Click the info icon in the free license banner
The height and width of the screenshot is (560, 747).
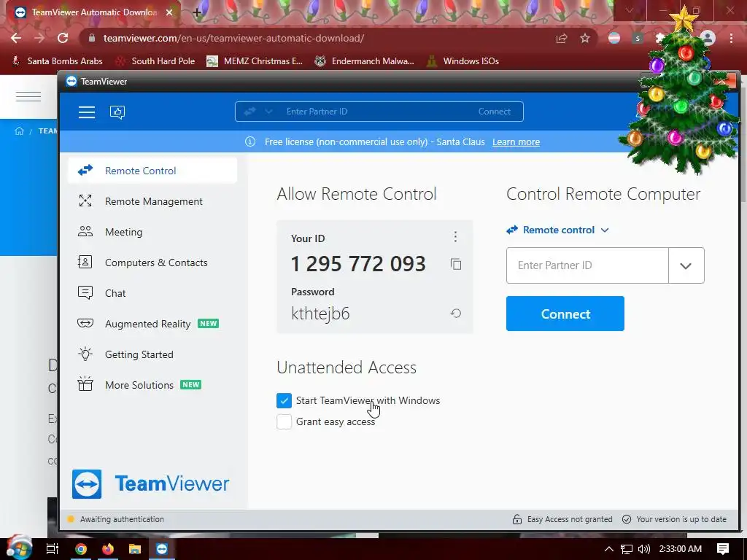250,141
